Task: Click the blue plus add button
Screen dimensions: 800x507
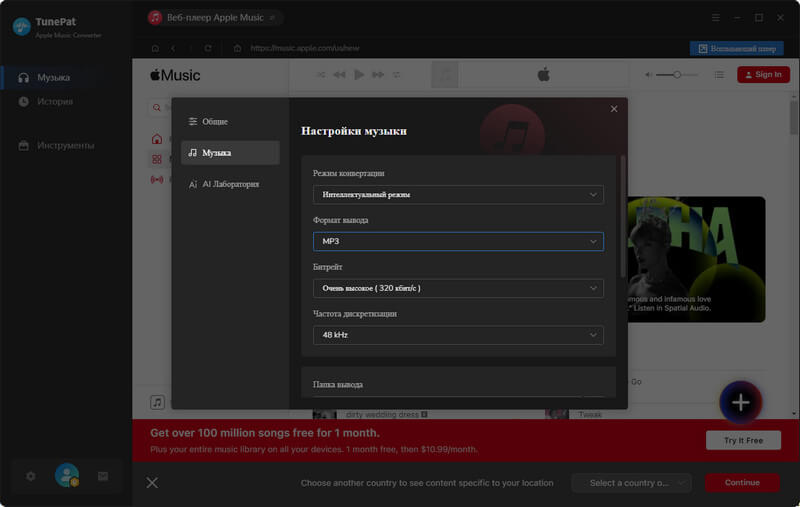Action: [x=741, y=402]
